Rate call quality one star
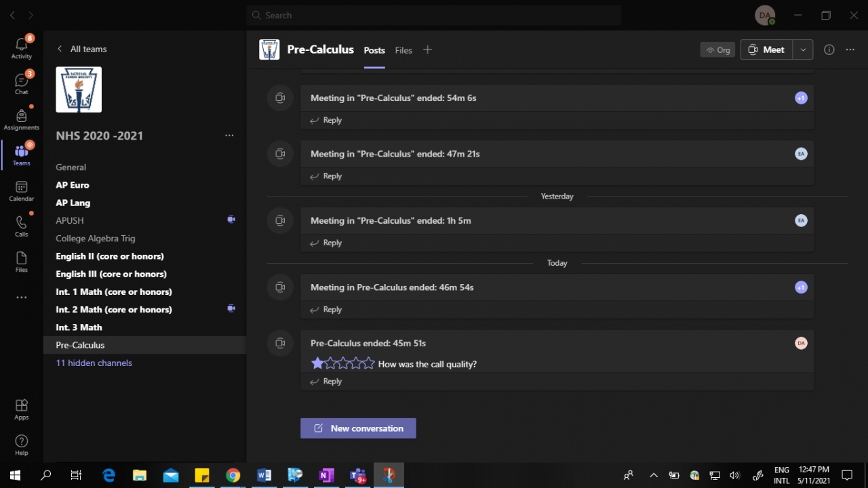The width and height of the screenshot is (868, 488). [x=317, y=363]
